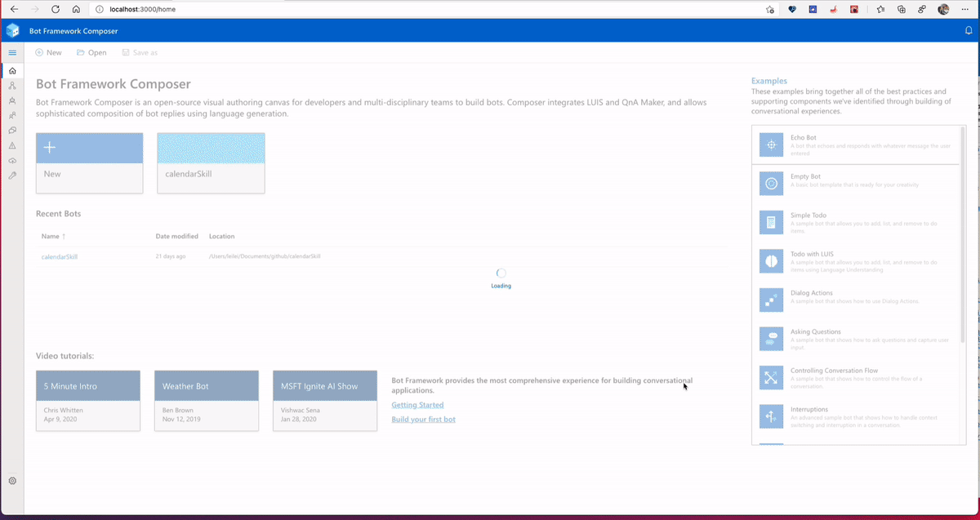Screen dimensions: 980x520
Task: Click the calendarSkill location path text
Action: (x=265, y=256)
